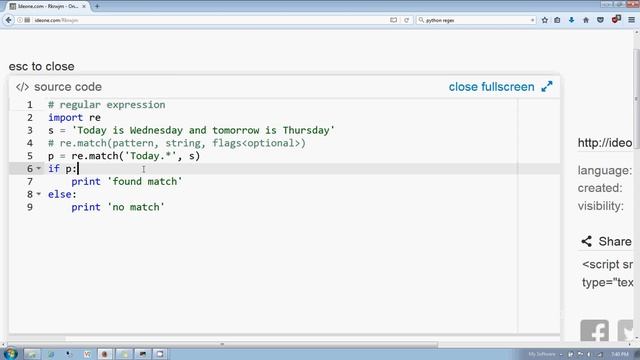Viewport: 640px width, 360px height.
Task: Click the Twitter share icon
Action: click(x=625, y=330)
